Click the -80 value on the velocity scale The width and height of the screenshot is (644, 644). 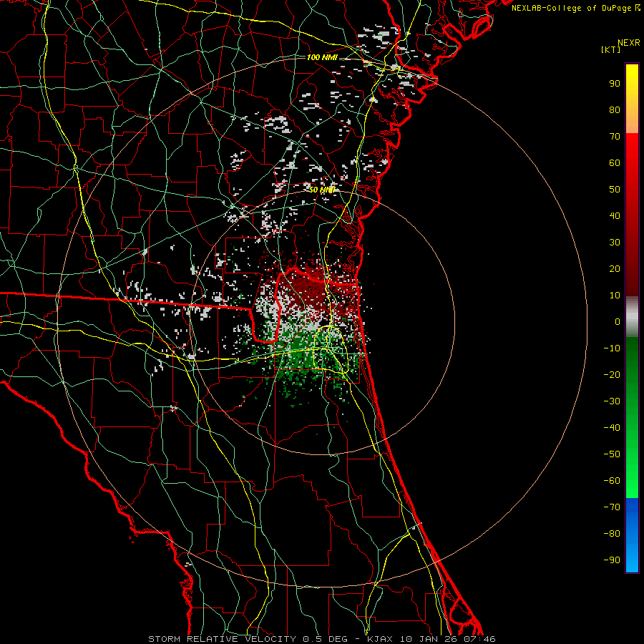tap(612, 534)
